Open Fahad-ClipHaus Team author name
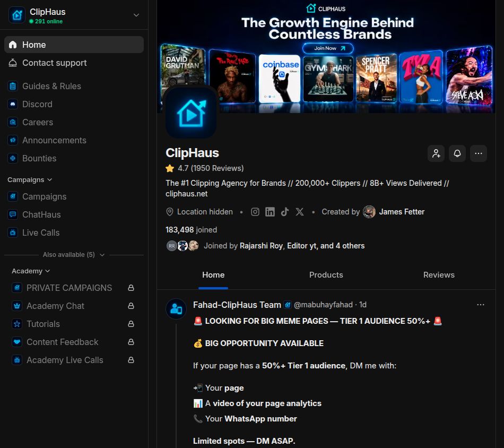Viewport: 504px width, 448px height. 237,305
